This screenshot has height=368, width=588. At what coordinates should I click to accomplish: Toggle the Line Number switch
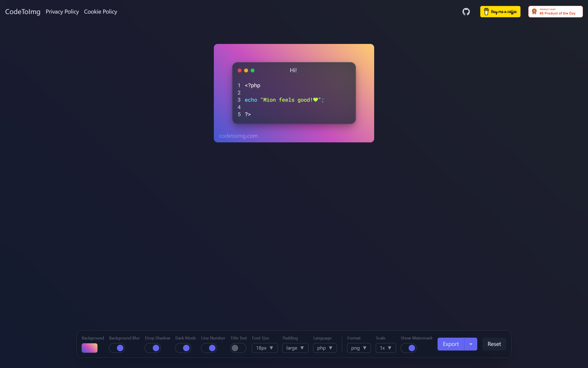[x=209, y=348]
